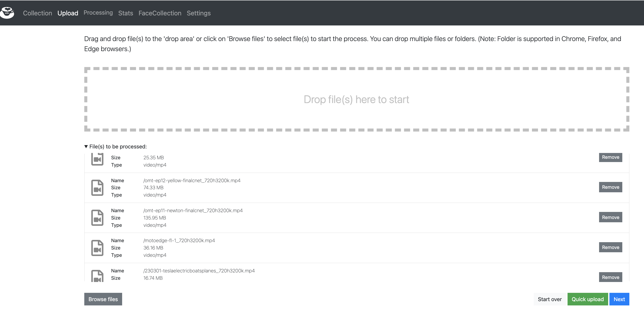Start the green Quick upload
The image size is (644, 315).
coord(587,299)
